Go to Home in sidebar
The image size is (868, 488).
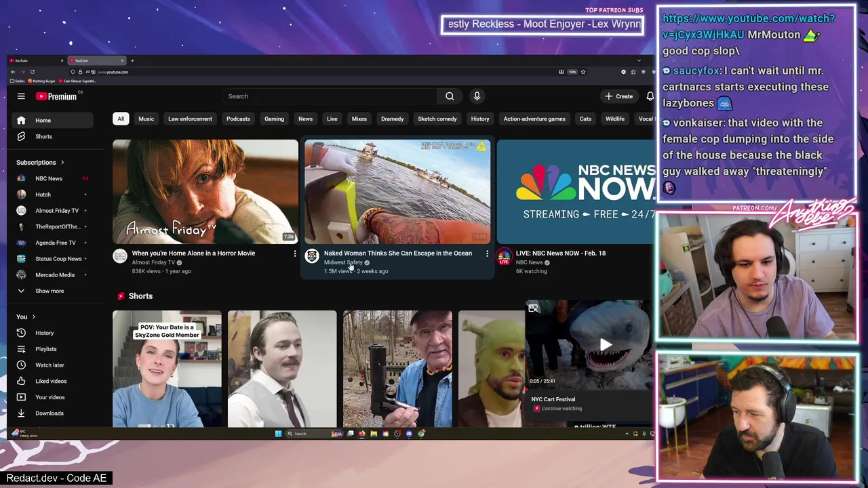pos(52,121)
